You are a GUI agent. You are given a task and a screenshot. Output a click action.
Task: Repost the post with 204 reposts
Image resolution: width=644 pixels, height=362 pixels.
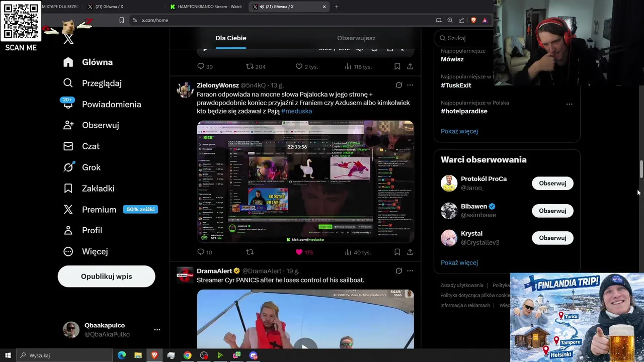[255, 66]
